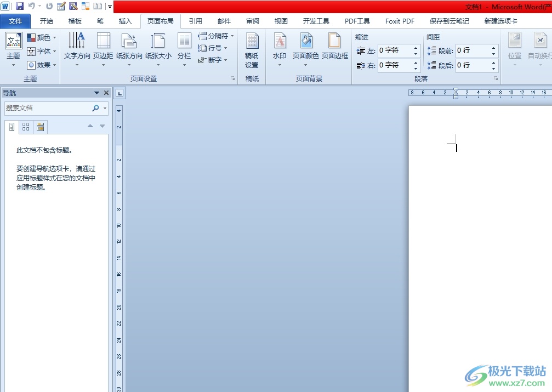Switch to View (视图) tab
Viewport: 552px width, 392px height.
tap(281, 21)
